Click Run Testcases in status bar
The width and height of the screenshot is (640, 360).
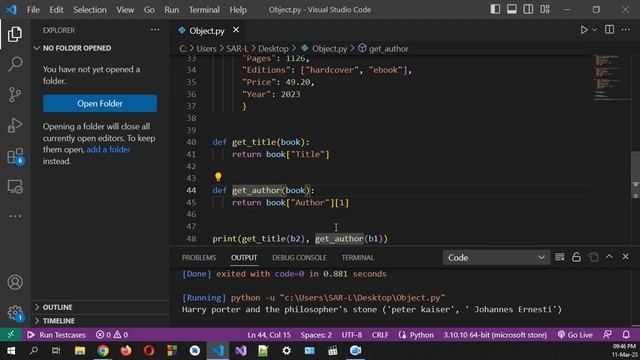click(56, 335)
